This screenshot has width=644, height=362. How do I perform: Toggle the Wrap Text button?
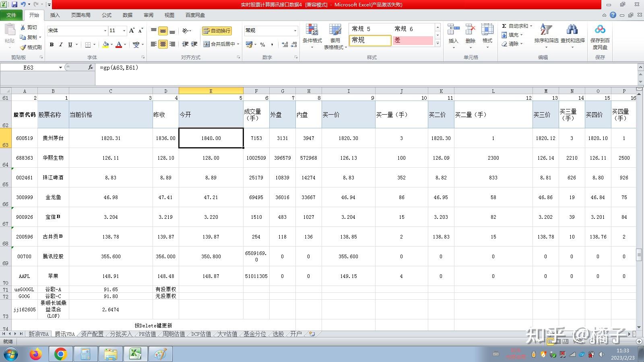click(217, 31)
